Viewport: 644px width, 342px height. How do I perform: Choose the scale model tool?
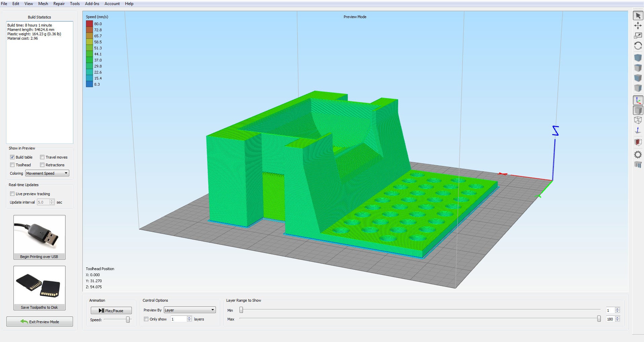(x=638, y=36)
